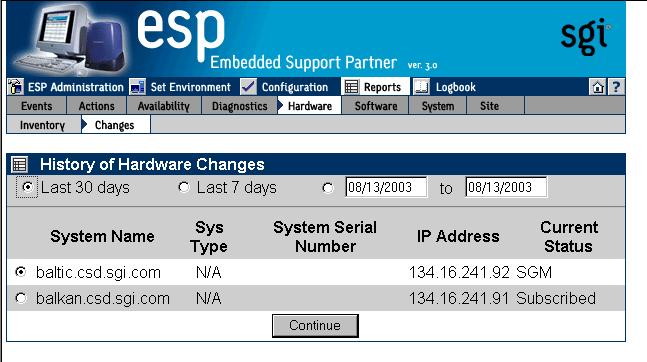Select the baltic.csd.sgi.com radio button
Viewport: 647px width, 362px height.
(20, 272)
